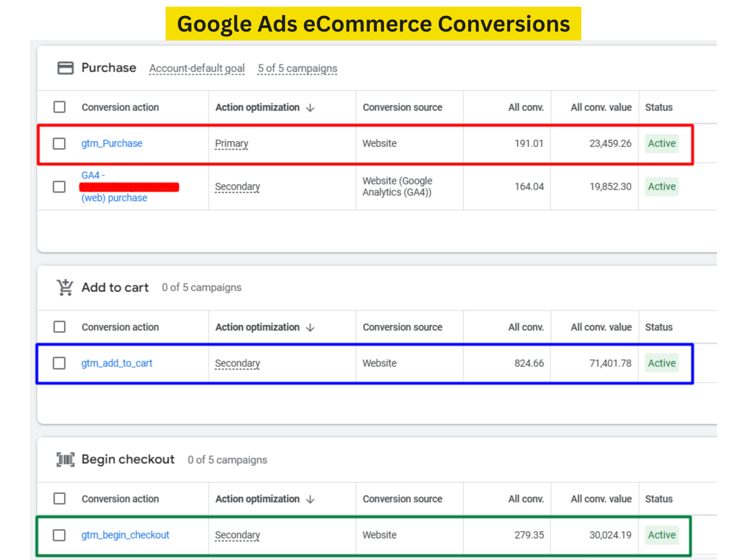Click sort arrow in Purchase table header

tap(310, 108)
